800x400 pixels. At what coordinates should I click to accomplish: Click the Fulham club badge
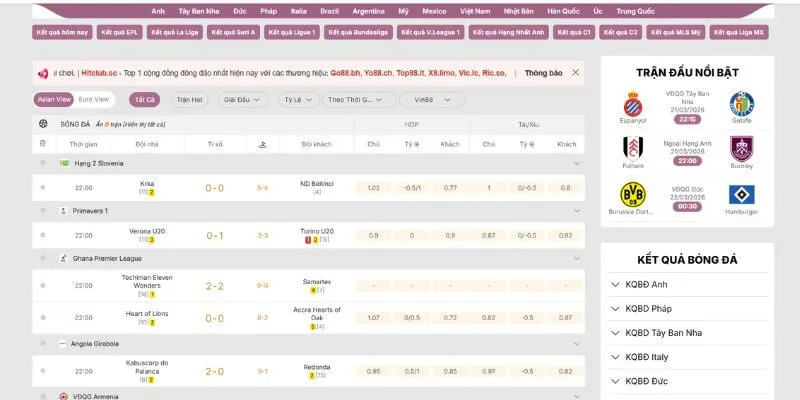click(632, 149)
